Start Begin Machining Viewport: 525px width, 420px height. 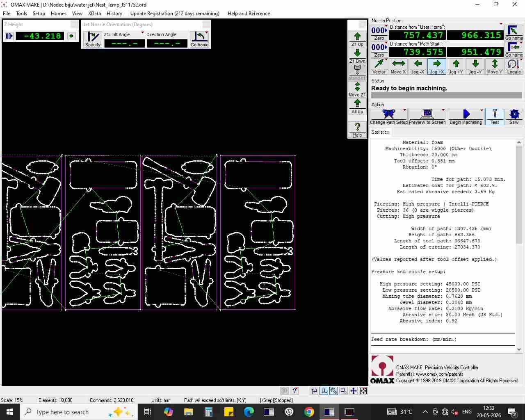click(x=466, y=117)
